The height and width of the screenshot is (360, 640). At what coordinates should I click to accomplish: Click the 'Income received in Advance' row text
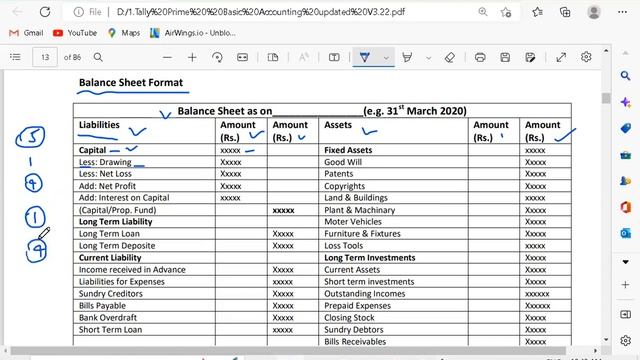tap(132, 270)
